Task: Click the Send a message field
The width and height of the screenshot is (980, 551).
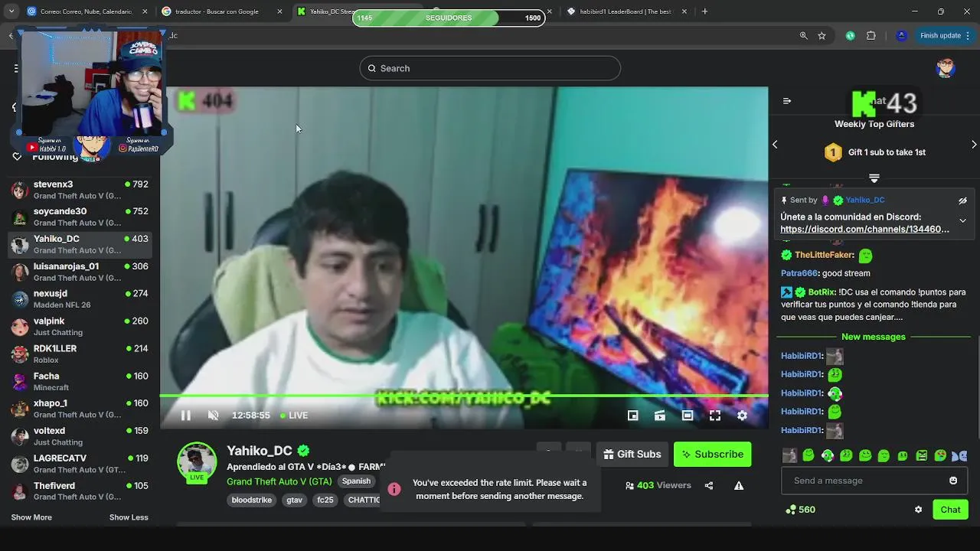Action: point(874,481)
